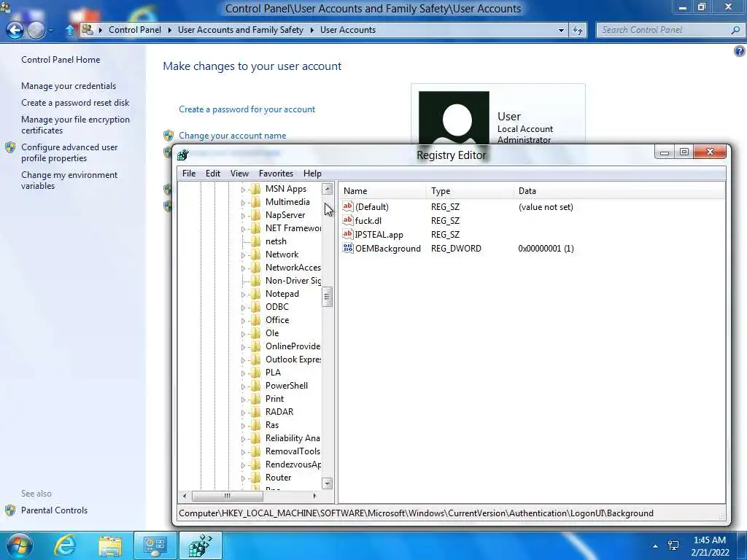Viewport: 747px width, 560px height.
Task: Click the Name column header
Action: pyautogui.click(x=382, y=191)
